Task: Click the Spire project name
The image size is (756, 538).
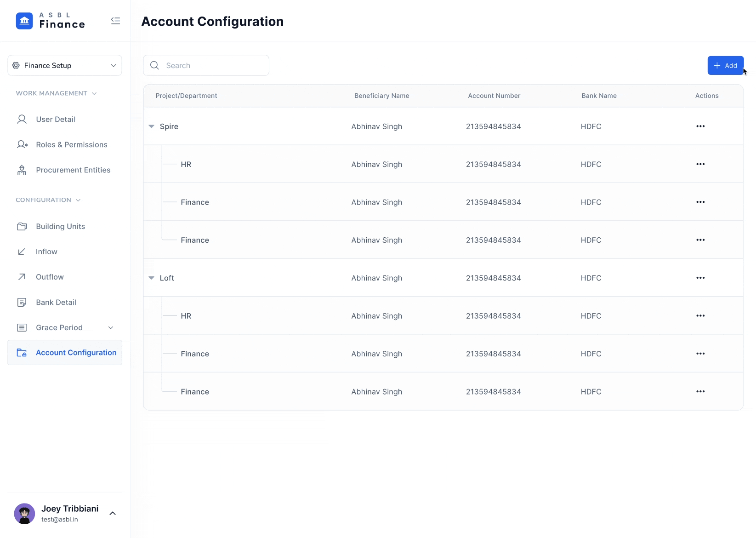Action: pos(169,126)
